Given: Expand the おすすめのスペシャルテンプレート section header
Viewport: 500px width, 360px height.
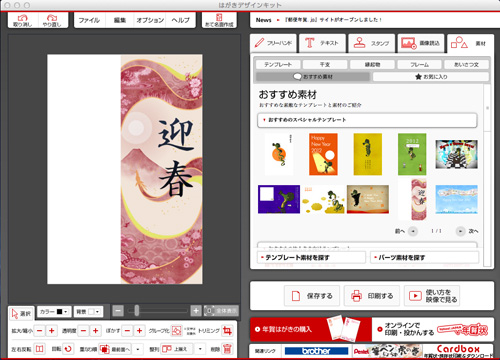Looking at the screenshot, I should click(x=367, y=120).
